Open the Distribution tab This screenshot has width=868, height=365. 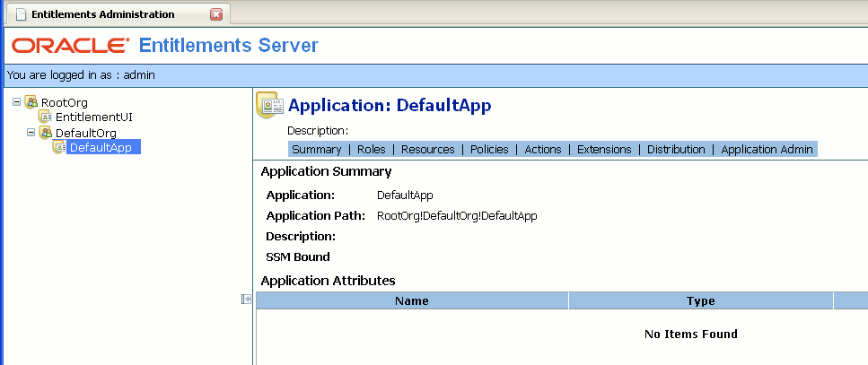coord(677,149)
